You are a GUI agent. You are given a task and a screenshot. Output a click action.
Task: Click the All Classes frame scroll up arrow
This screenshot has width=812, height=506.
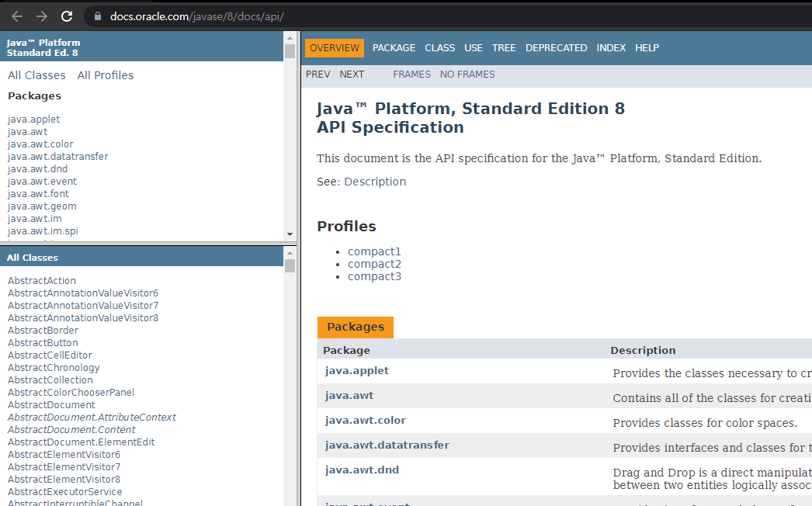click(290, 253)
